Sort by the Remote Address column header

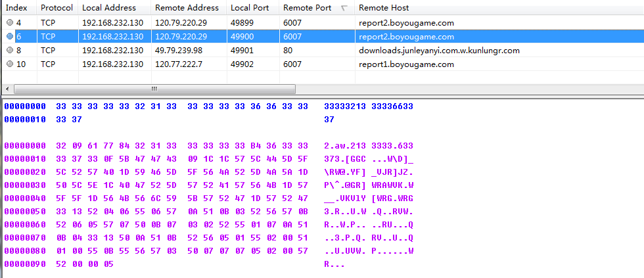pyautogui.click(x=189, y=7)
